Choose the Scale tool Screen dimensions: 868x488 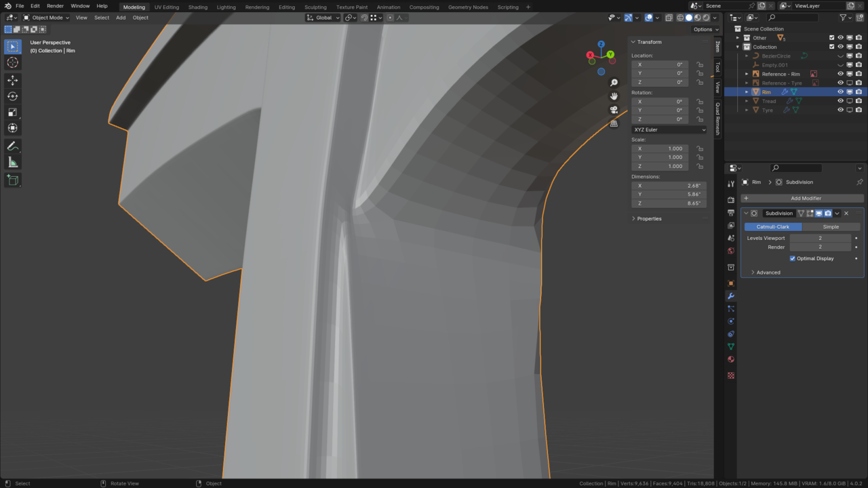pos(13,113)
